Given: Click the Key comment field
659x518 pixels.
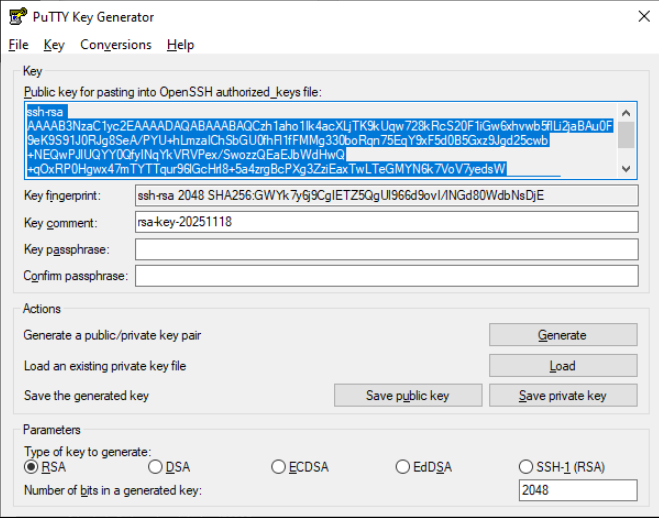Looking at the screenshot, I should (385, 222).
